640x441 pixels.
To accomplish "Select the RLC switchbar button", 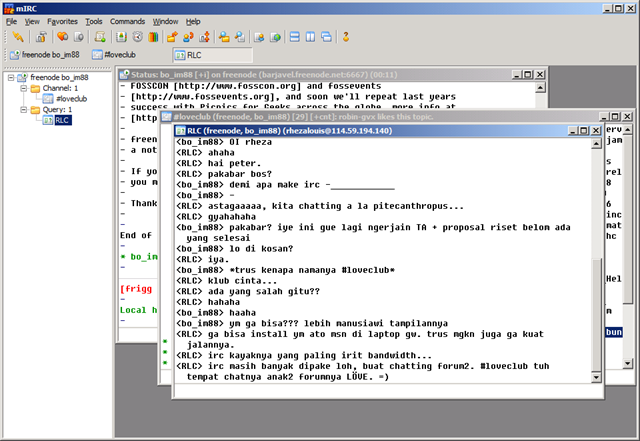I will [x=213, y=55].
